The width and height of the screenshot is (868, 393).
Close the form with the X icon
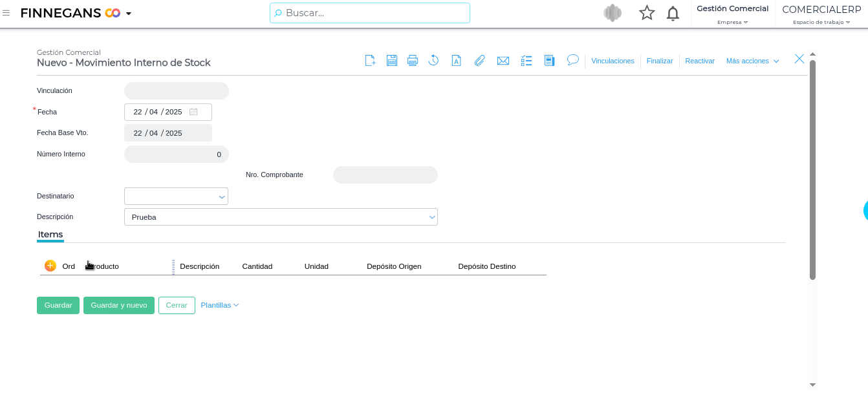[x=799, y=59]
